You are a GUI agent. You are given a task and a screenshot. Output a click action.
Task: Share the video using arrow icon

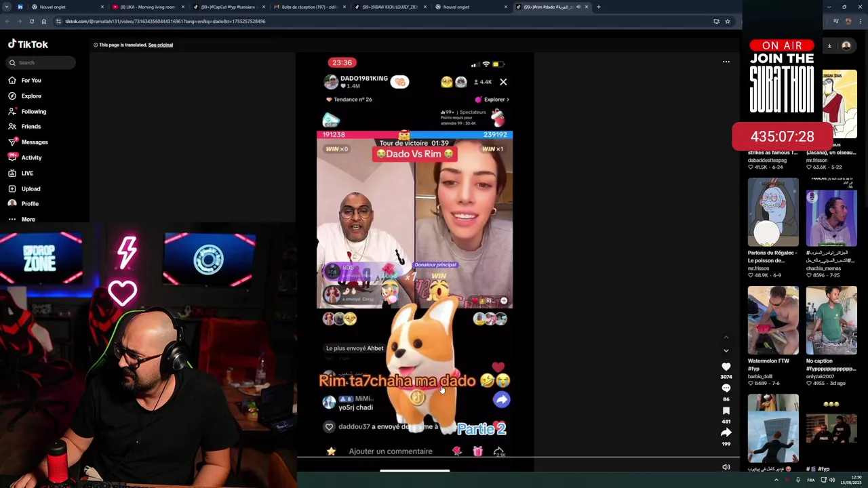[726, 432]
